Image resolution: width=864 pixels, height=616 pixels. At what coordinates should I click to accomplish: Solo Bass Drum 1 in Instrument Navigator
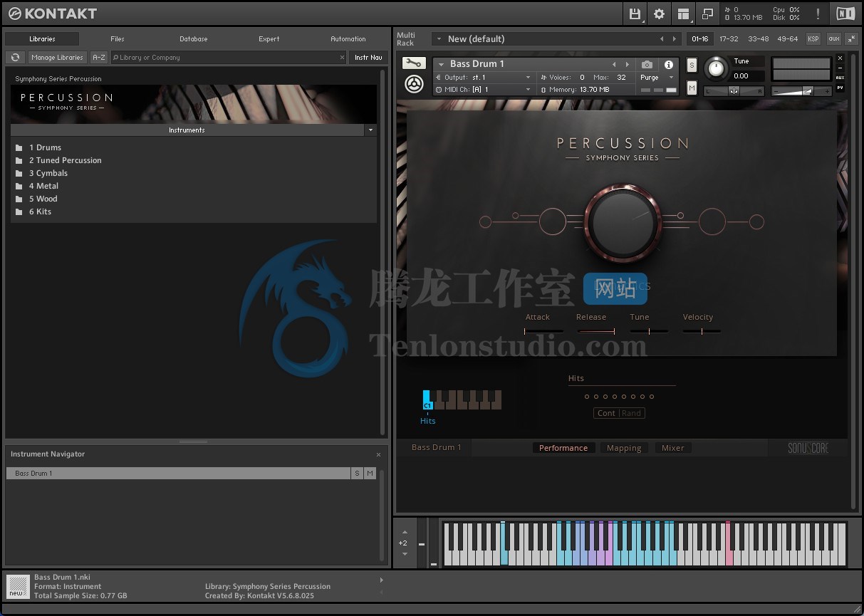(x=357, y=474)
